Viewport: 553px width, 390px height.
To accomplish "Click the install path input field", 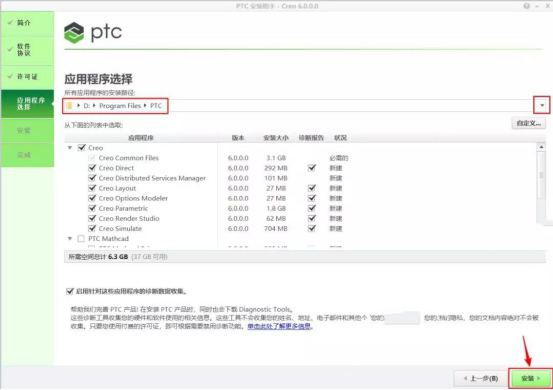I will click(299, 105).
